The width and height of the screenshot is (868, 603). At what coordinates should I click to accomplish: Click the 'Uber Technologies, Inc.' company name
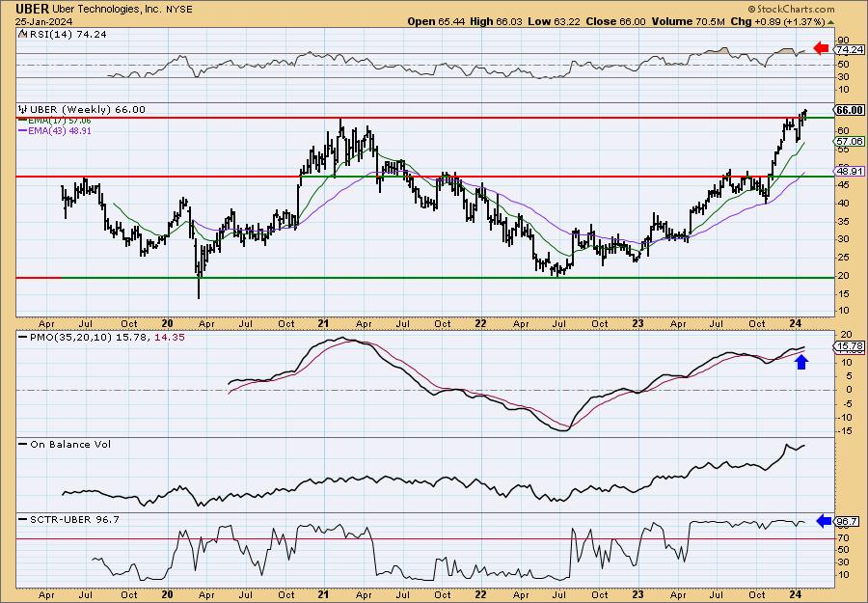107,10
